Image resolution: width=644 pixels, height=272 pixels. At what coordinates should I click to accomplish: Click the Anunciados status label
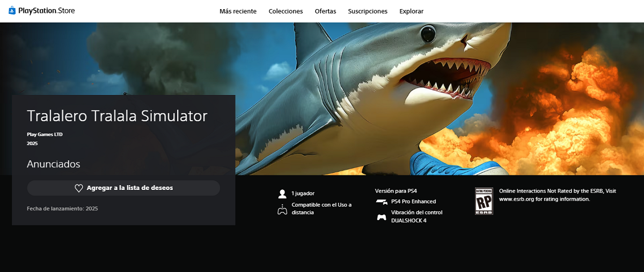53,164
